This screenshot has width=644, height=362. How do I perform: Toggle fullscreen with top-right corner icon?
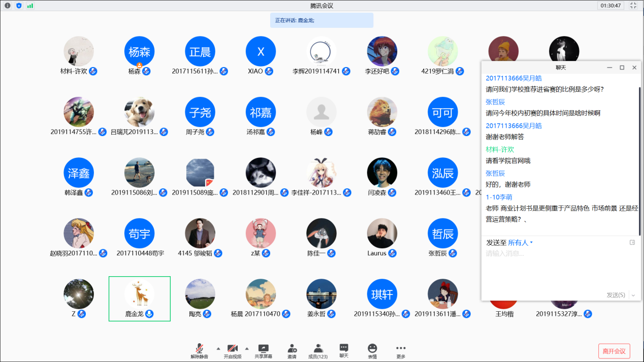pos(633,6)
